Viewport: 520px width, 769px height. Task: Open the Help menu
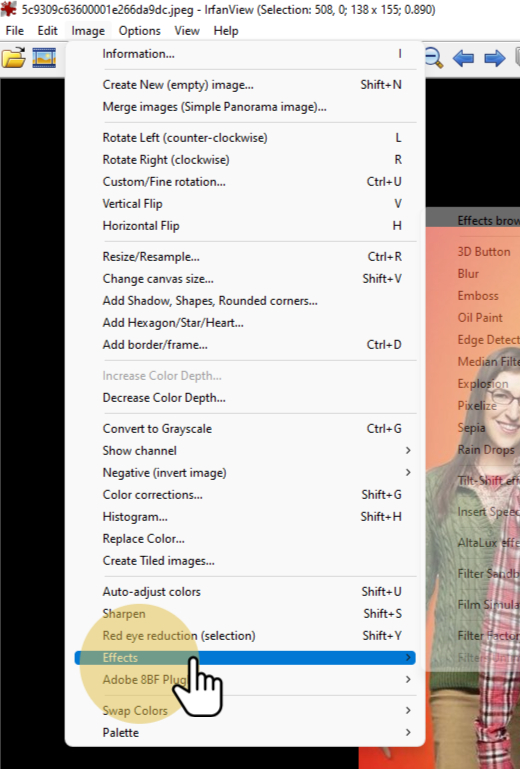click(x=226, y=31)
